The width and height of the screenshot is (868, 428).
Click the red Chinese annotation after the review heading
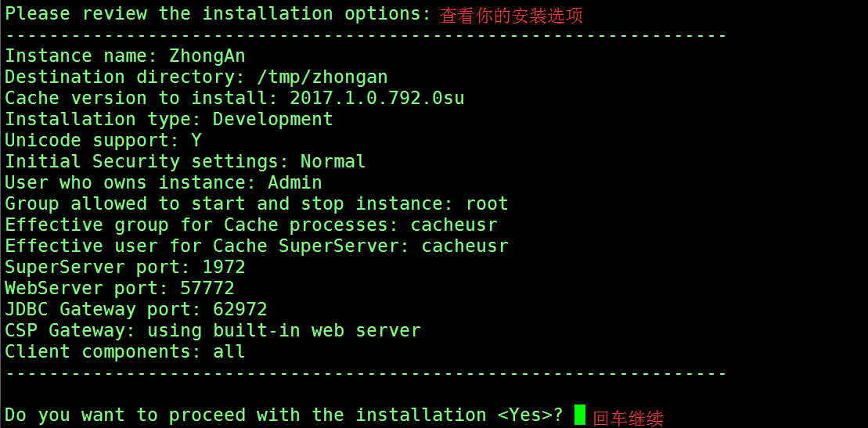tap(511, 16)
